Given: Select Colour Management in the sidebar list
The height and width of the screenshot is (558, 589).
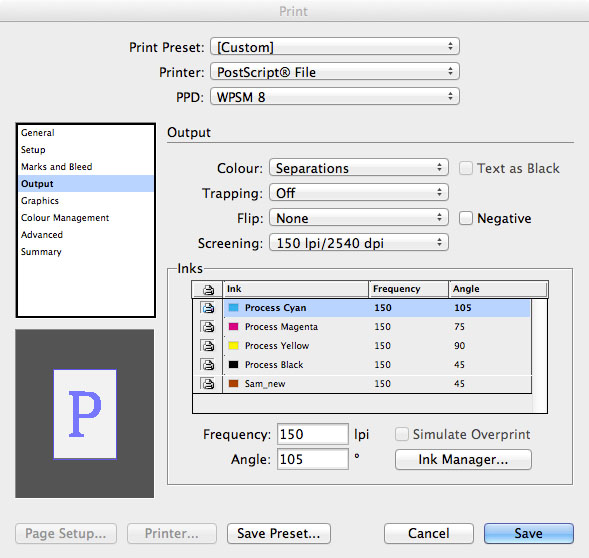Looking at the screenshot, I should pos(65,218).
